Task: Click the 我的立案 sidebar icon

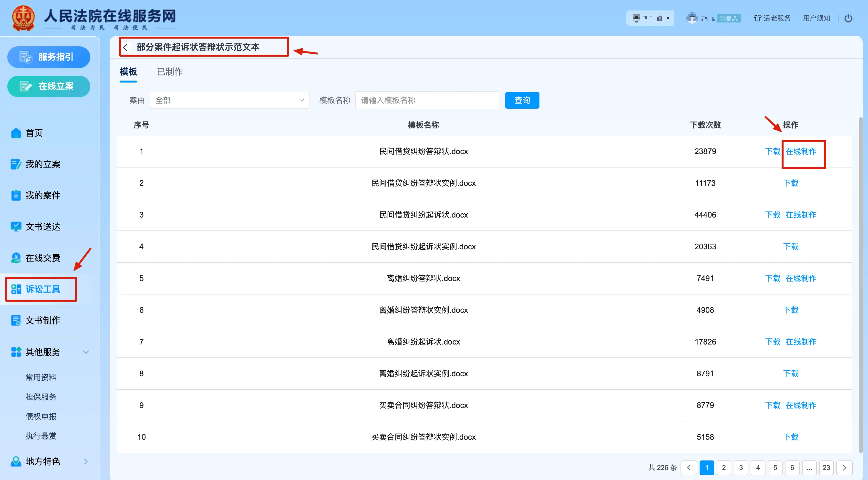Action: pos(16,164)
